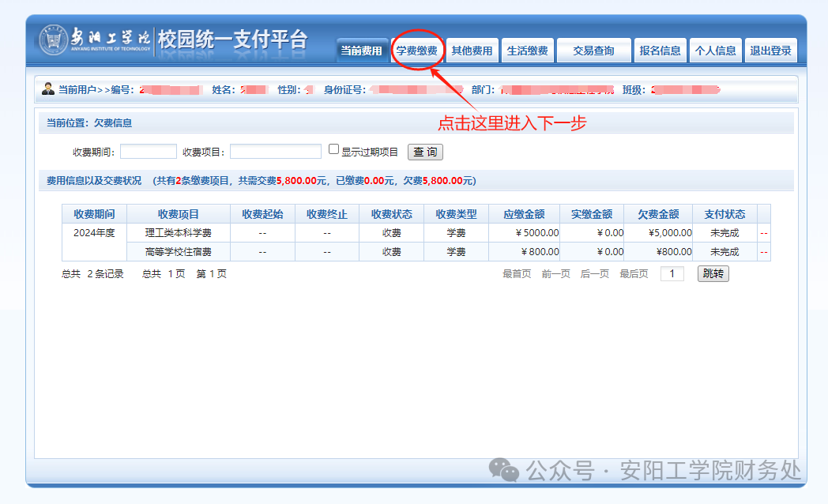Open the 交易查询 tab
828x504 pixels.
(x=593, y=51)
